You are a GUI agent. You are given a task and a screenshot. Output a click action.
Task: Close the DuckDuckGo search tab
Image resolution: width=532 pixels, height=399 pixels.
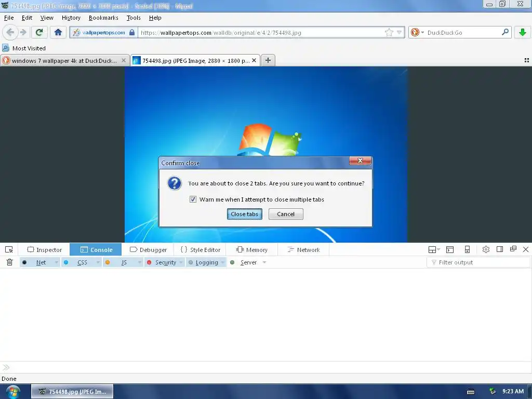[x=124, y=60]
